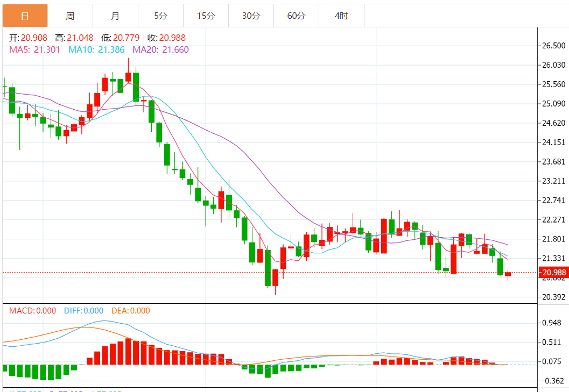Click the 23.681 price axis label
The width and height of the screenshot is (569, 392).
[554, 162]
